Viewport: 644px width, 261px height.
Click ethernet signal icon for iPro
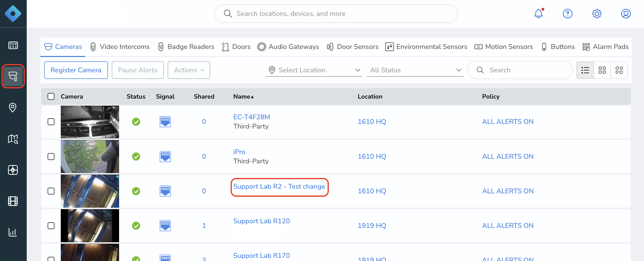coord(165,157)
